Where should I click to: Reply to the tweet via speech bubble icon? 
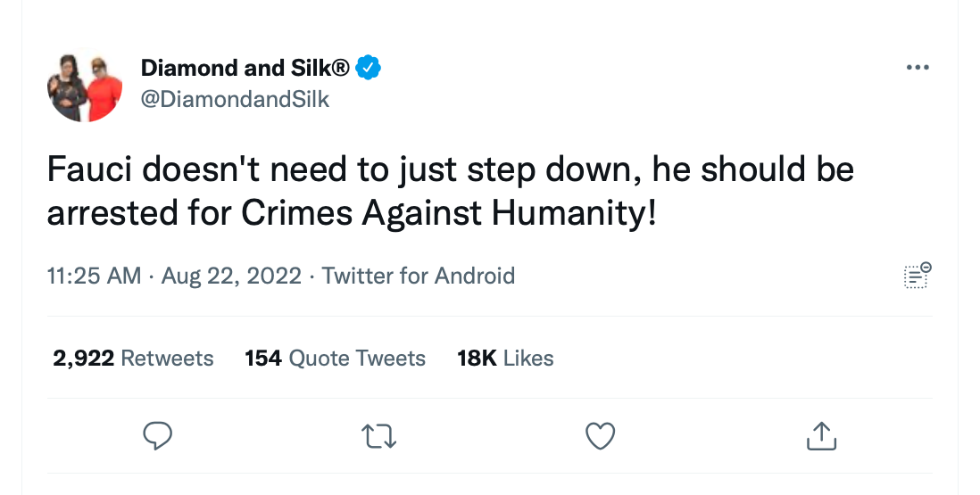click(x=157, y=435)
